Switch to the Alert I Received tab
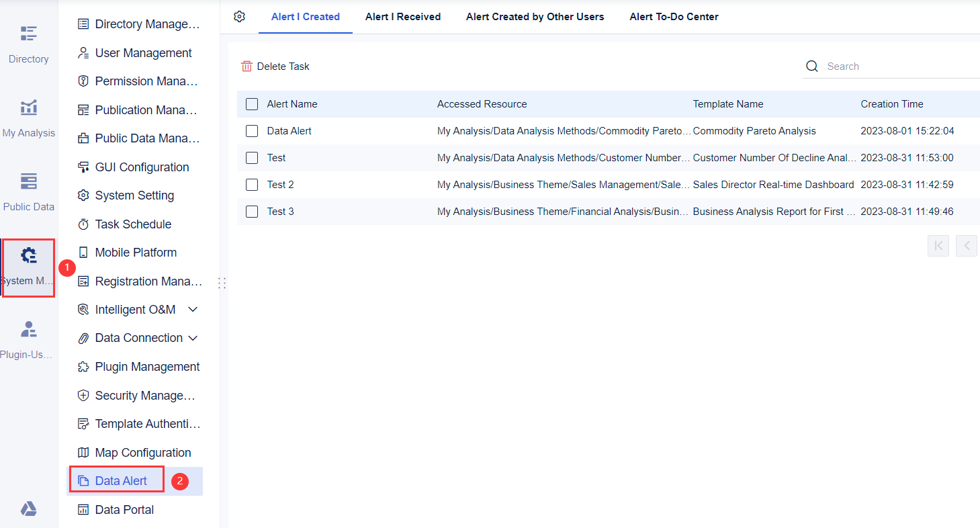The image size is (980, 528). [x=403, y=16]
